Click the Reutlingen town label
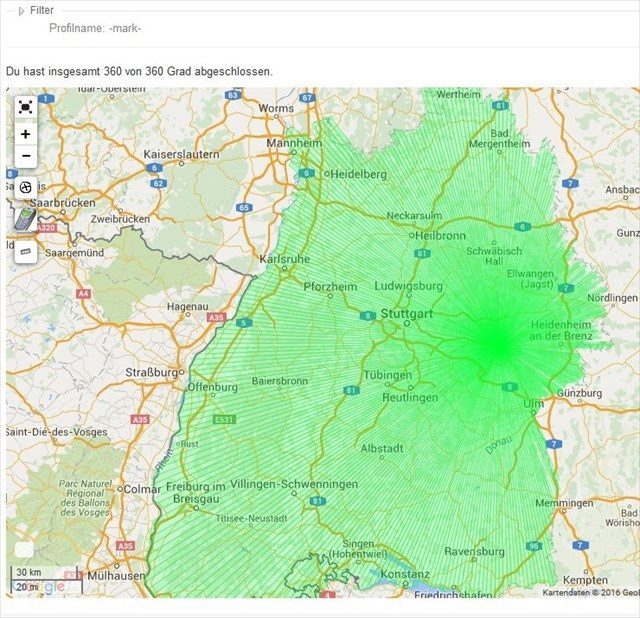Viewport: 640px width, 618px height. click(410, 397)
